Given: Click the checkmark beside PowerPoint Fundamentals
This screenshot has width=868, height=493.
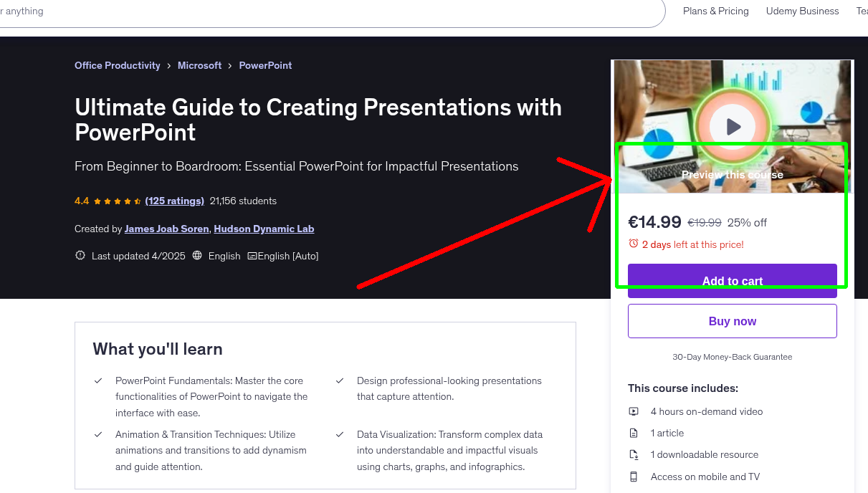Looking at the screenshot, I should [98, 380].
